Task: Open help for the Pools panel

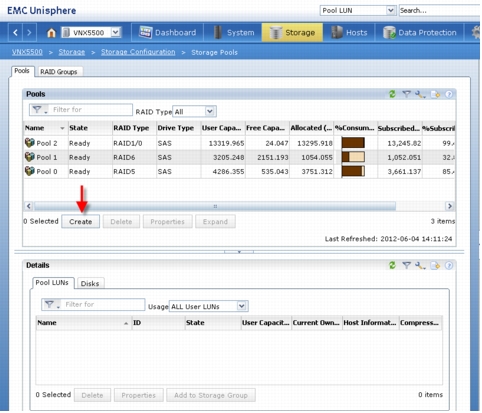Action: pos(449,94)
